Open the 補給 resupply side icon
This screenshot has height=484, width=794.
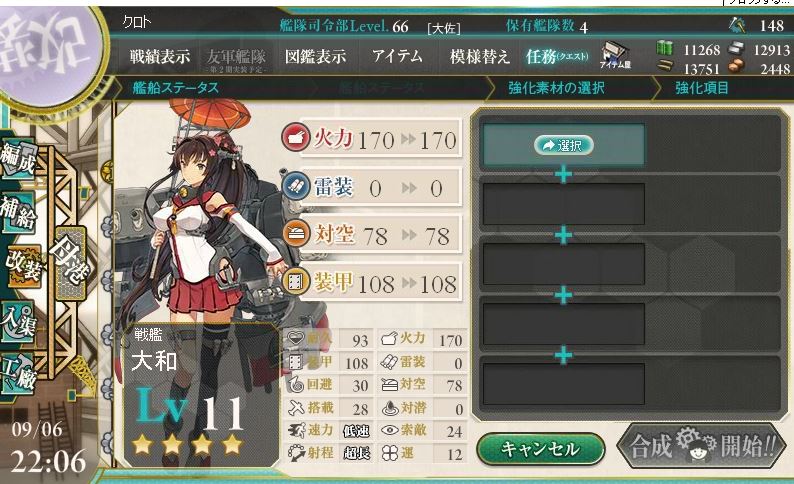19,213
